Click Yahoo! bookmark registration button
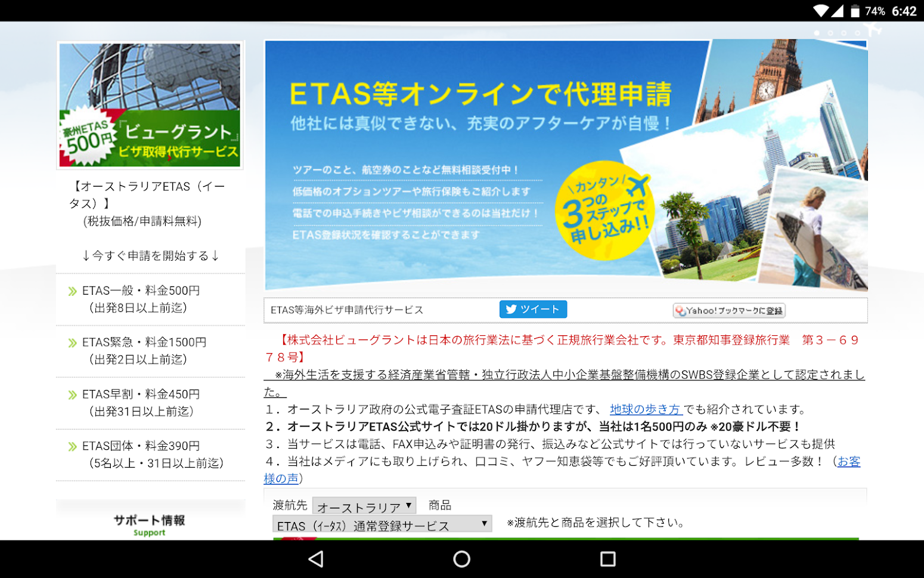This screenshot has height=578, width=924. point(728,311)
